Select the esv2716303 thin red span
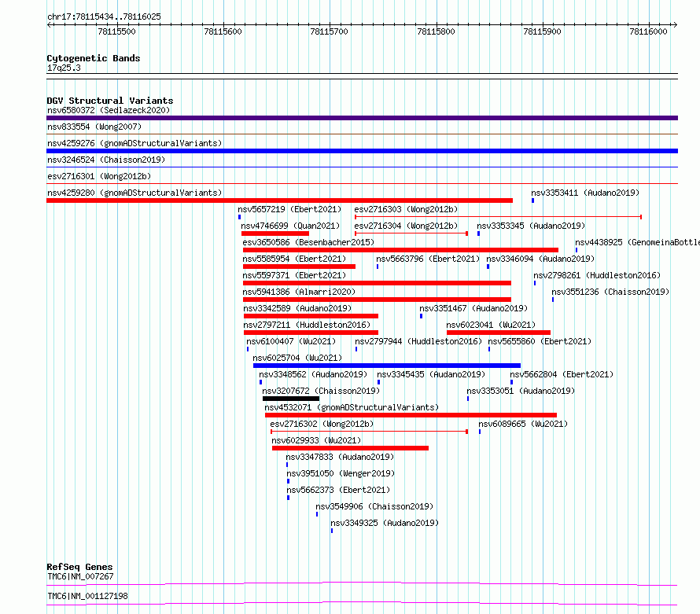Viewport: 700px width, 614px height. tap(498, 217)
